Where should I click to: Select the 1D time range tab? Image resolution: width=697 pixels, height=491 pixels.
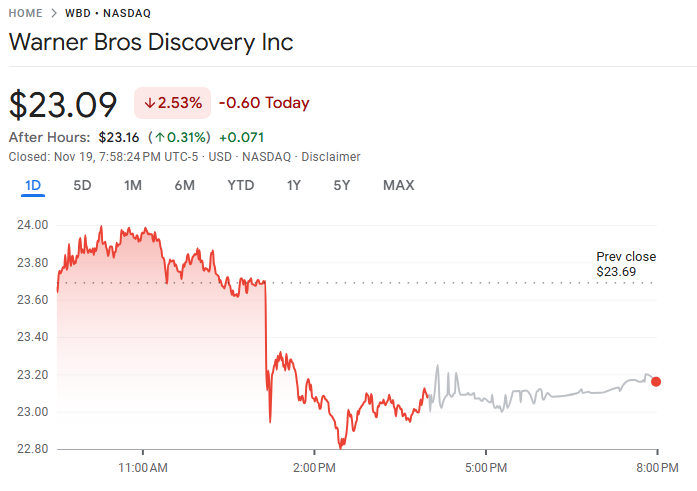33,186
